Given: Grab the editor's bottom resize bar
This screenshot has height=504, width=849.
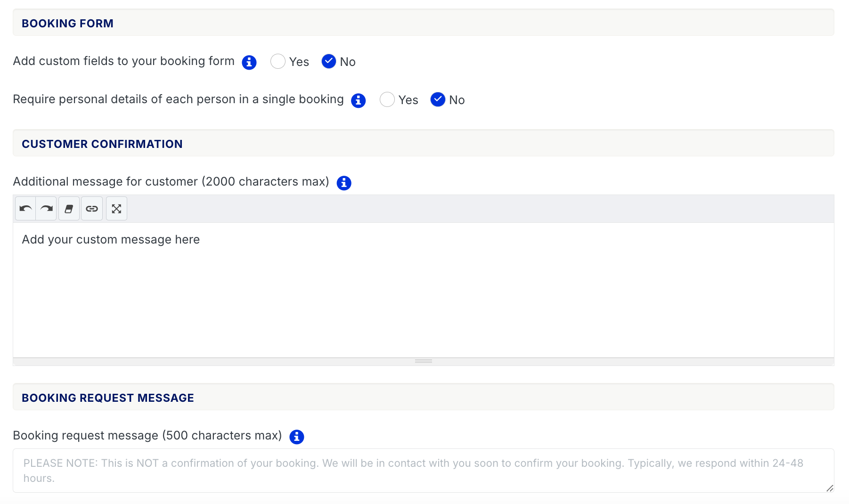Looking at the screenshot, I should pyautogui.click(x=423, y=361).
